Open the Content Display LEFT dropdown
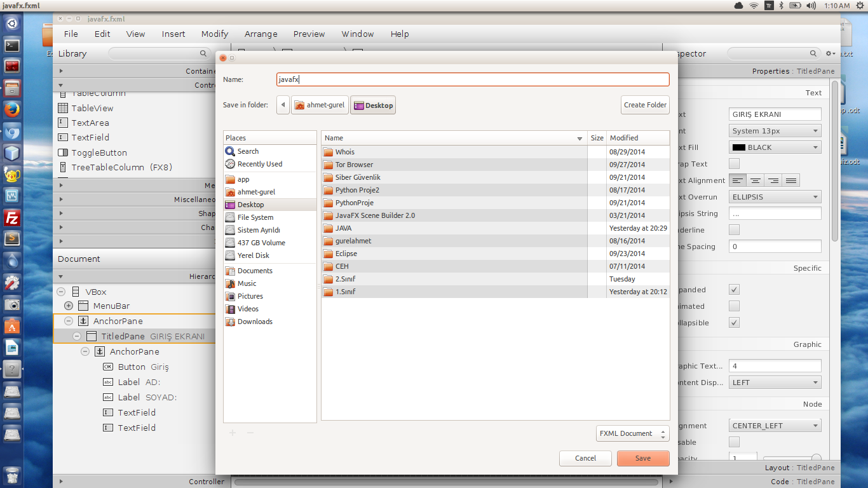Image resolution: width=868 pixels, height=488 pixels. click(775, 383)
